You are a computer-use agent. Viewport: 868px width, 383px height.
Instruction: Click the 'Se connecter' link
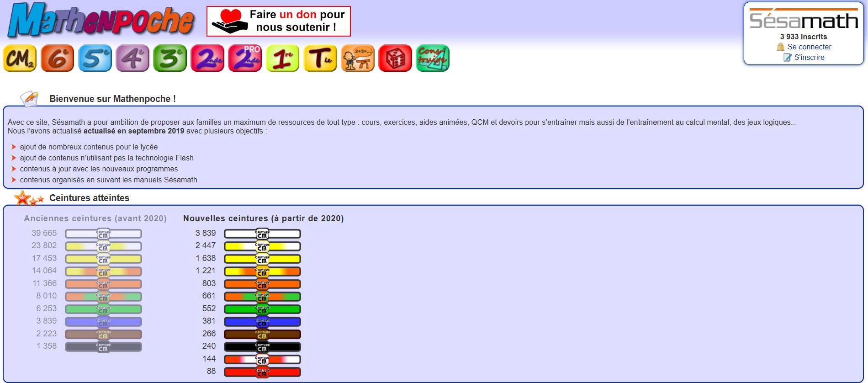coord(809,47)
